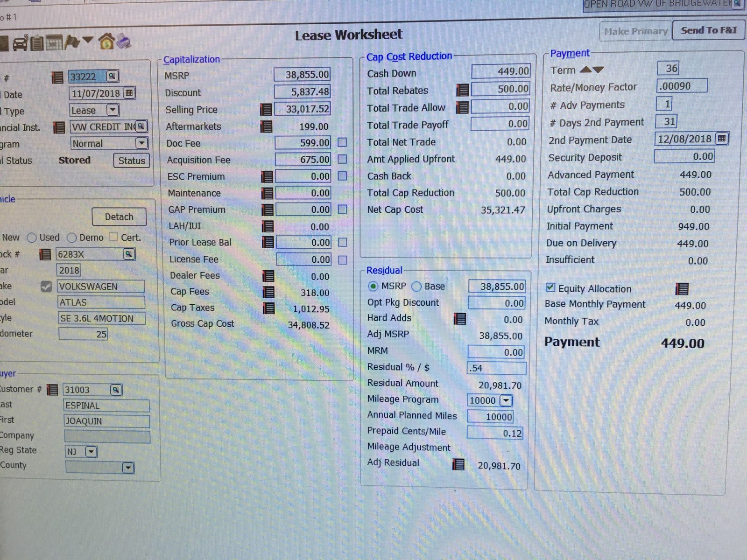Viewport: 747px width, 560px height.
Task: Click the Detach vehicle button
Action: [x=119, y=217]
